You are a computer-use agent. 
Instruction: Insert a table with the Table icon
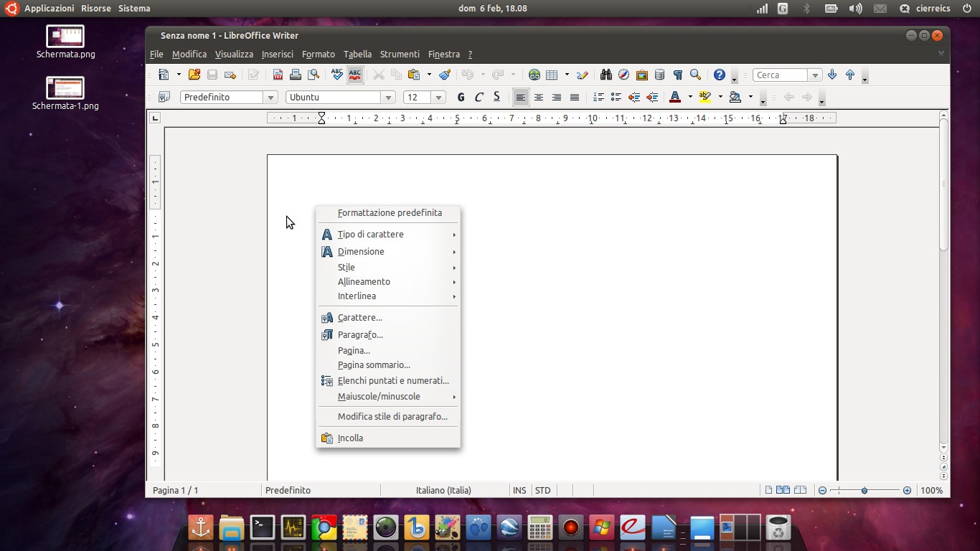point(552,75)
